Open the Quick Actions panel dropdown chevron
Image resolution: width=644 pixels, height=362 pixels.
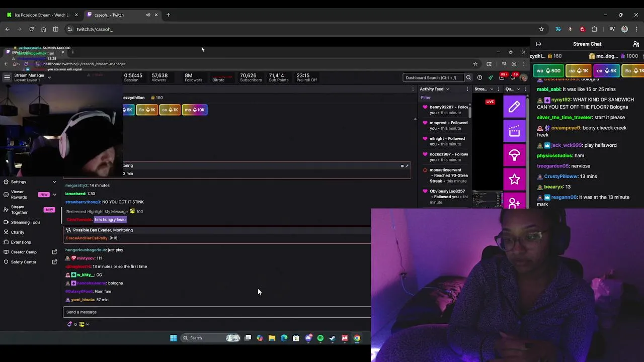pyautogui.click(x=518, y=89)
